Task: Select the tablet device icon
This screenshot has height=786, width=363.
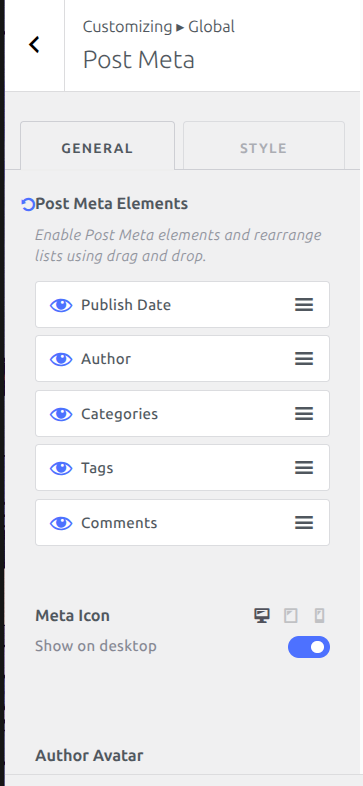Action: tap(291, 616)
